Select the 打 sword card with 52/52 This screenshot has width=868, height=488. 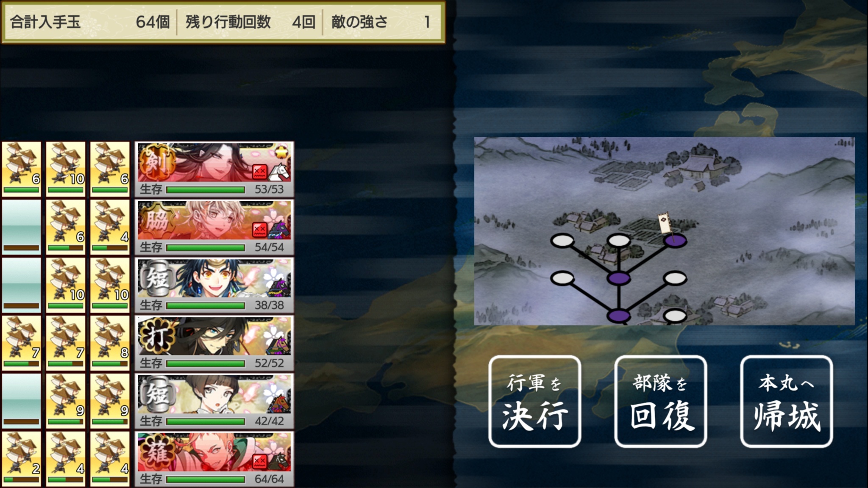(x=214, y=343)
